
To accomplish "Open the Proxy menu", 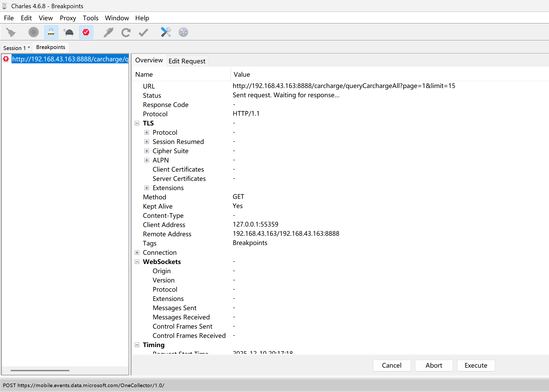I will (x=68, y=18).
